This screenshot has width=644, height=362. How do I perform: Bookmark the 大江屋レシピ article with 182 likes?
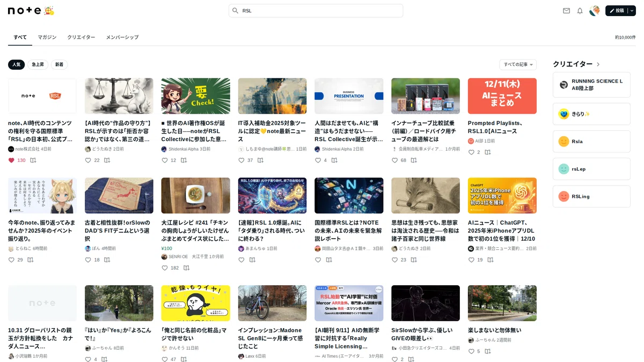click(186, 268)
